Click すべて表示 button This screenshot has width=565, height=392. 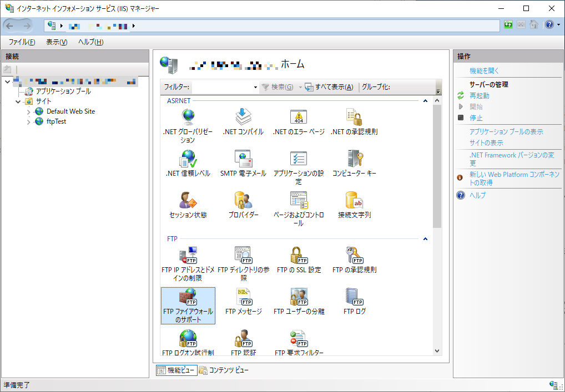[x=329, y=87]
